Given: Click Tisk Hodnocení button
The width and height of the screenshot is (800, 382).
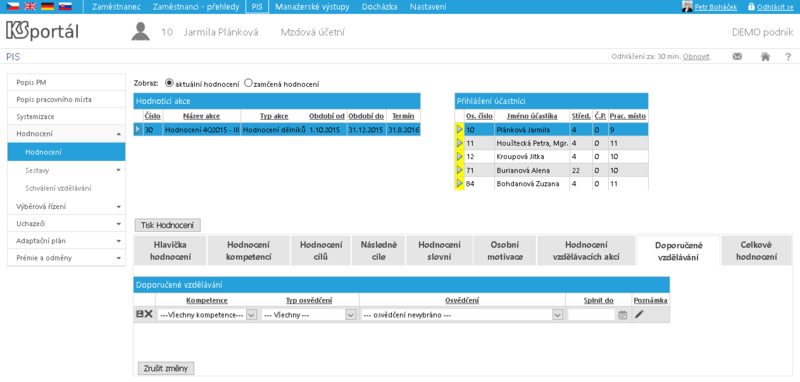Looking at the screenshot, I should (167, 225).
